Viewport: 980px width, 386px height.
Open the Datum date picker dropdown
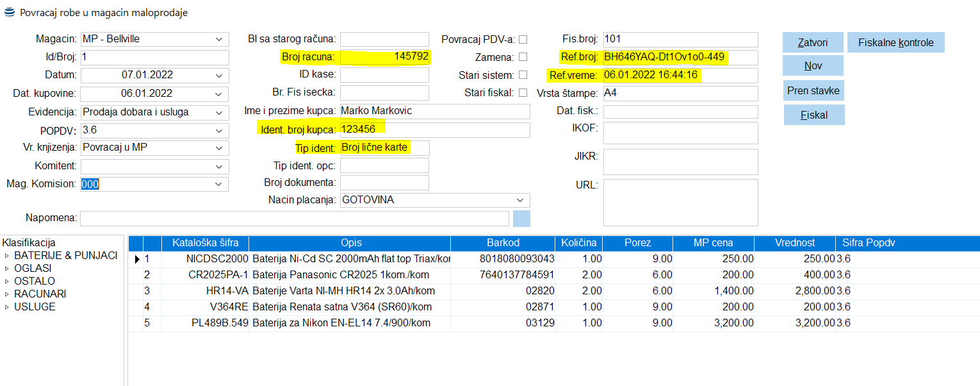(219, 75)
